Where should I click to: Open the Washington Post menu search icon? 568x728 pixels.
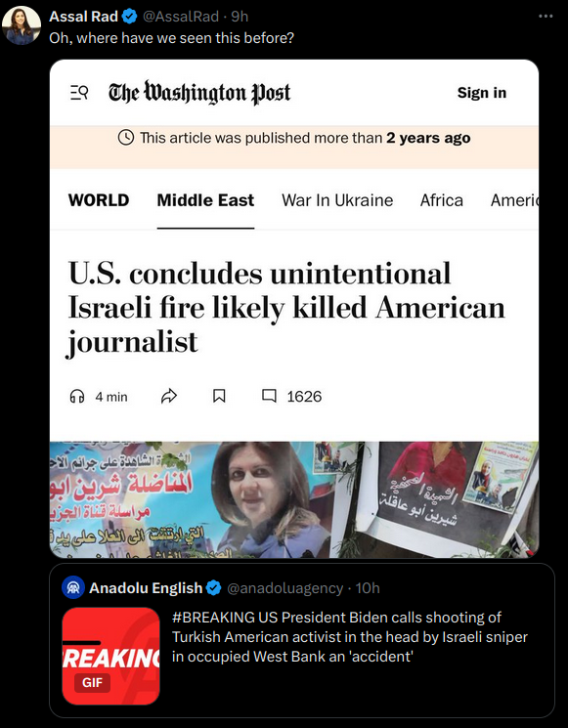[79, 93]
